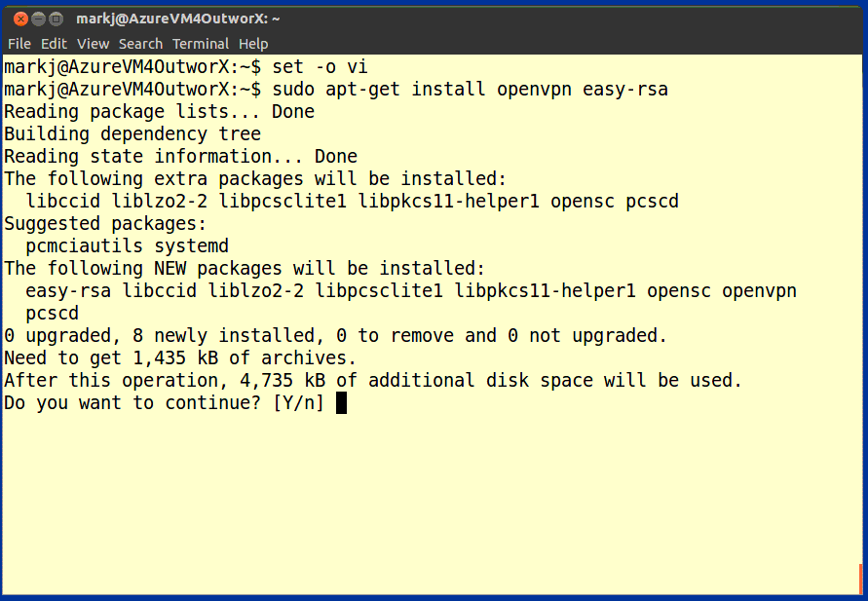Click the '0 upgraded, 8 newly installed' line
Image resolution: width=868 pixels, height=601 pixels.
tap(335, 335)
